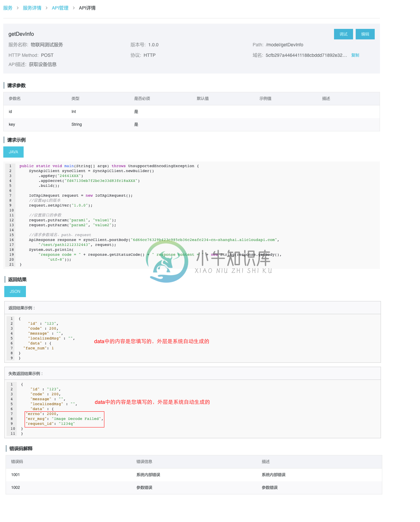This screenshot has width=420, height=522.
Task: Click the 返回结果 section heading
Action: coord(17,279)
